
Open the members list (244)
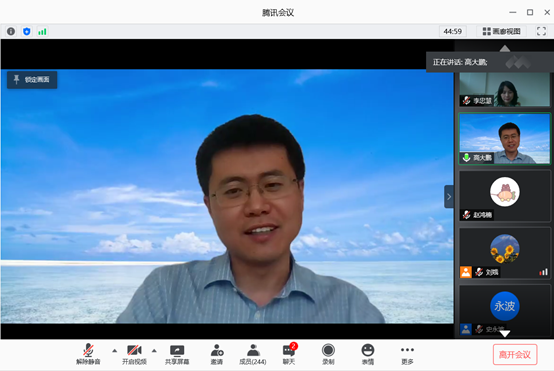pyautogui.click(x=253, y=354)
